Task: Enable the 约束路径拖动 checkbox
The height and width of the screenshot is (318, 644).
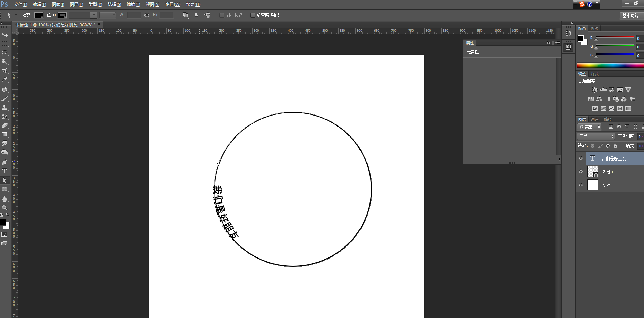Action: [253, 15]
